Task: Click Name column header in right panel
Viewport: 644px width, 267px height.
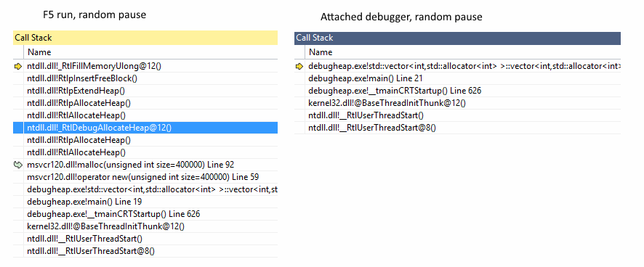Action: click(x=321, y=52)
